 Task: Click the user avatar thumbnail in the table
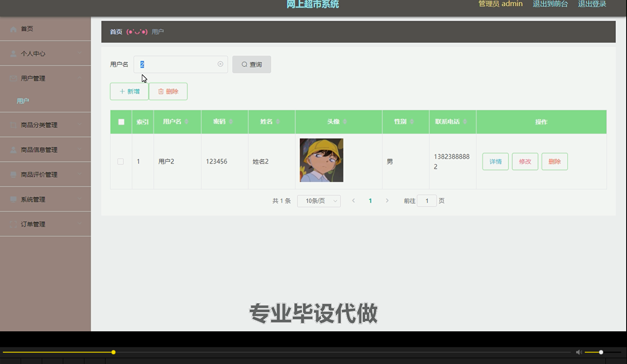point(321,160)
